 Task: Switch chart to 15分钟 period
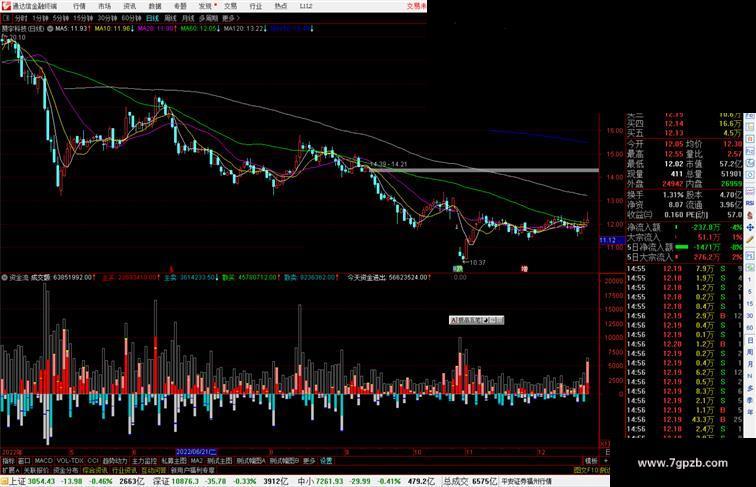(x=83, y=18)
